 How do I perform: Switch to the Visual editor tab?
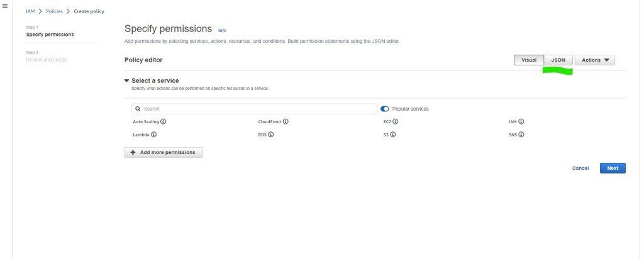pyautogui.click(x=529, y=60)
